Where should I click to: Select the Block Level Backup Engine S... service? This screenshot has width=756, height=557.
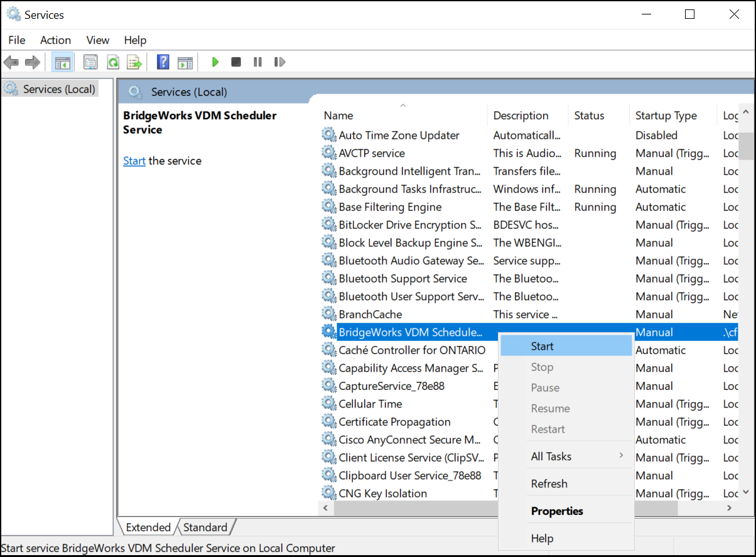tap(529, 242)
